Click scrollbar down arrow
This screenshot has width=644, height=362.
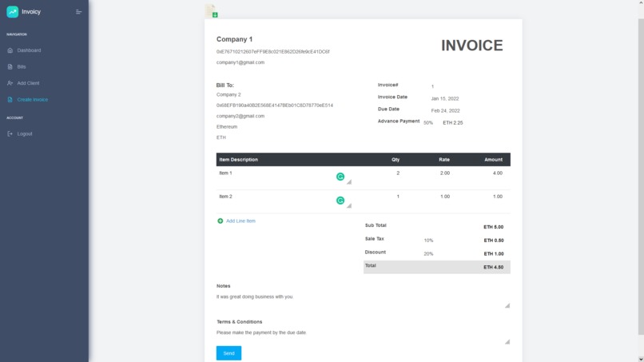pyautogui.click(x=641, y=359)
